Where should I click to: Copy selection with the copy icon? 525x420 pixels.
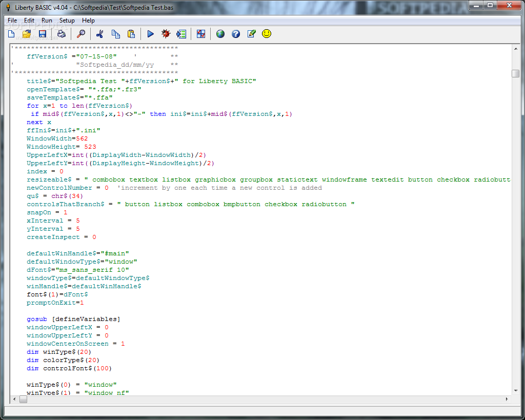115,34
